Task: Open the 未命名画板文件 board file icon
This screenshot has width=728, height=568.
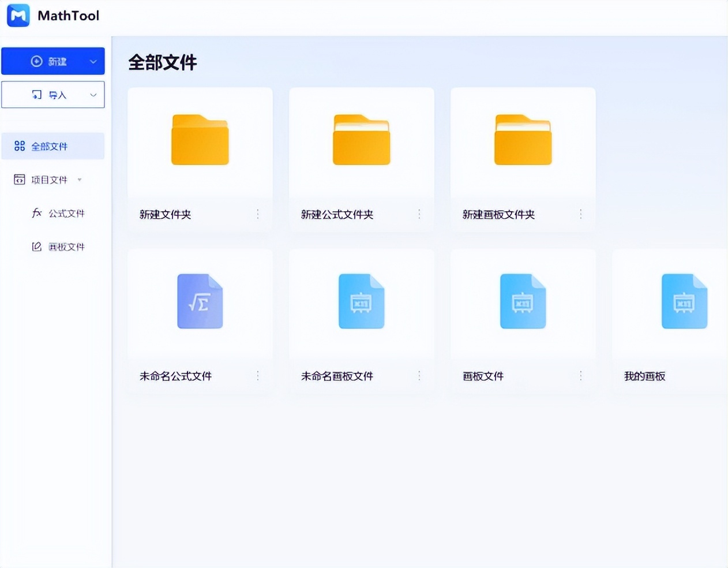Action: tap(361, 301)
